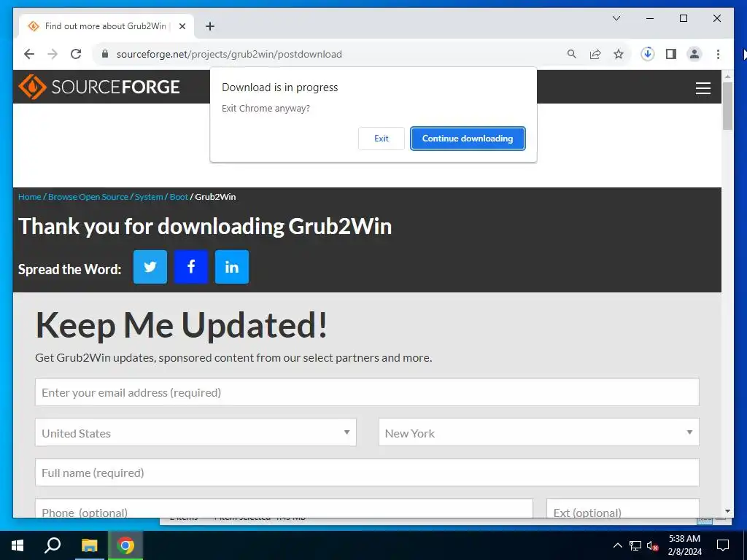747x560 pixels.
Task: Open the Boot breadcrumb link
Action: 179,197
